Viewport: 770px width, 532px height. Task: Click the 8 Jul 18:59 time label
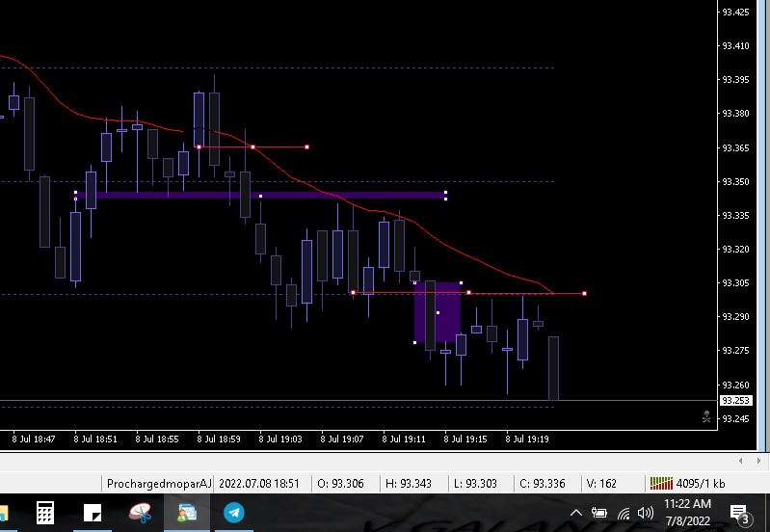[x=219, y=439]
